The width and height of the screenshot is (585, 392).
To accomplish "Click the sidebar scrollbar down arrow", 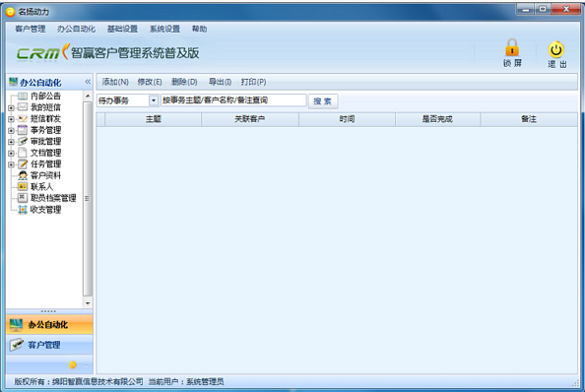I will pos(88,303).
